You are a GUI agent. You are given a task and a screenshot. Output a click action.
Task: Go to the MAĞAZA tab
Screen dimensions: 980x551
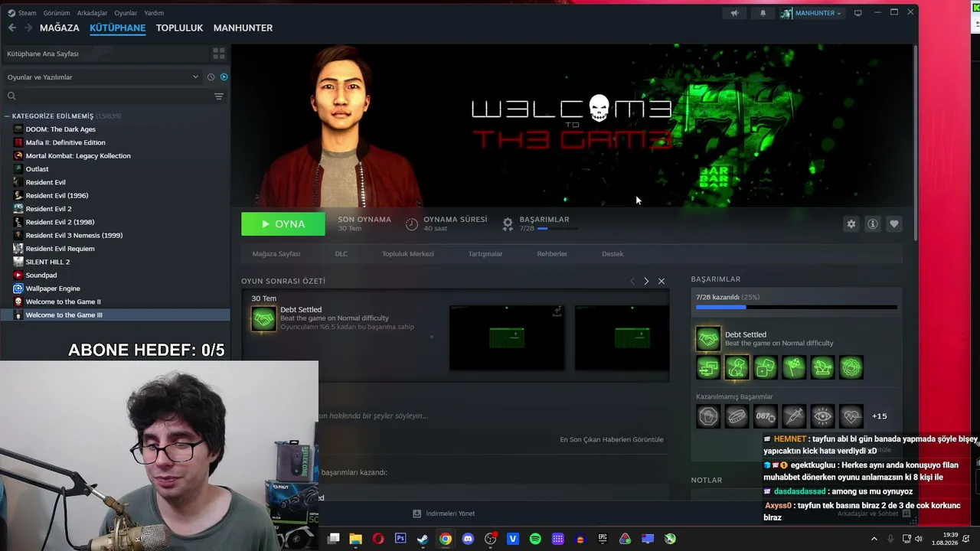click(x=60, y=28)
